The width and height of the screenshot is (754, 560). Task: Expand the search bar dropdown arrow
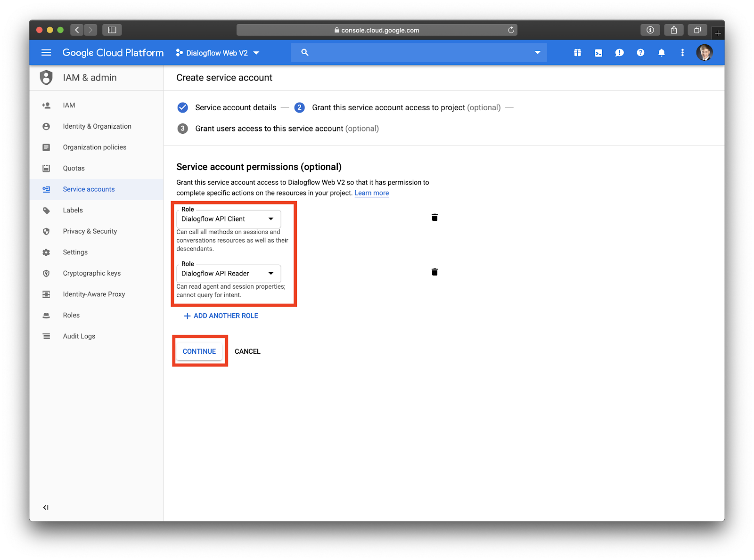[x=537, y=52]
